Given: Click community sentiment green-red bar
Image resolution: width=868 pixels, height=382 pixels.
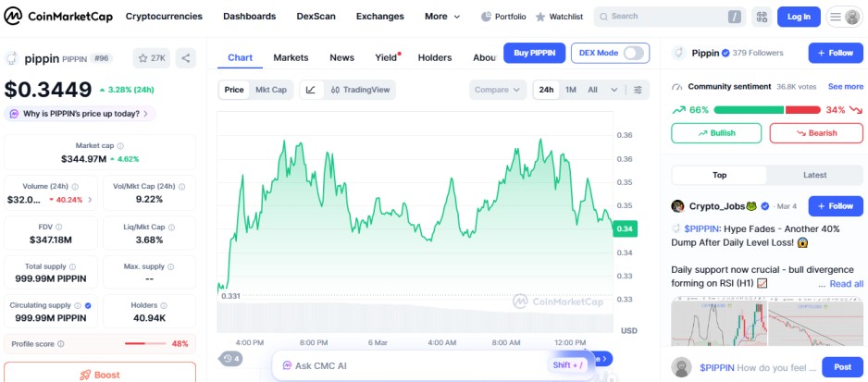Looking at the screenshot, I should (x=767, y=110).
